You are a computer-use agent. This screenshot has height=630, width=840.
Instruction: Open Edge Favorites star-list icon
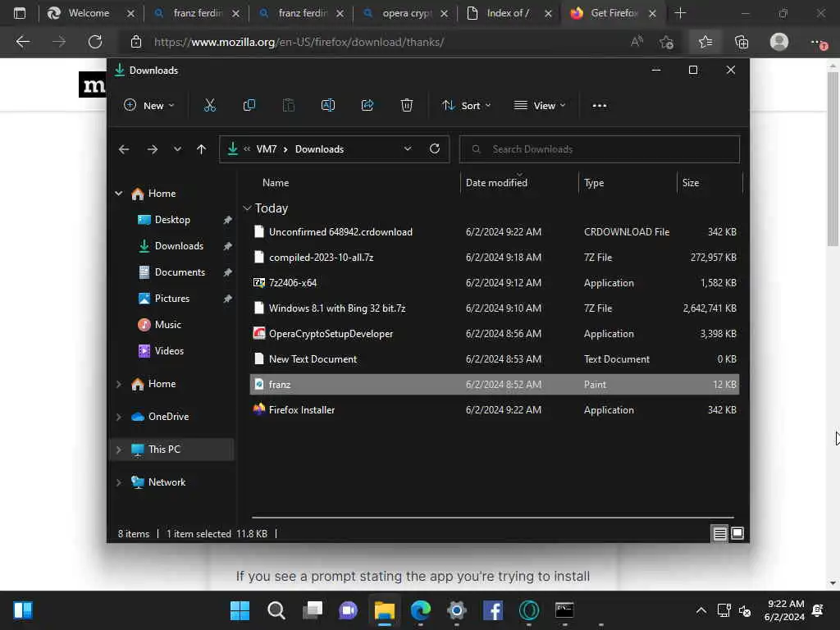pos(705,42)
